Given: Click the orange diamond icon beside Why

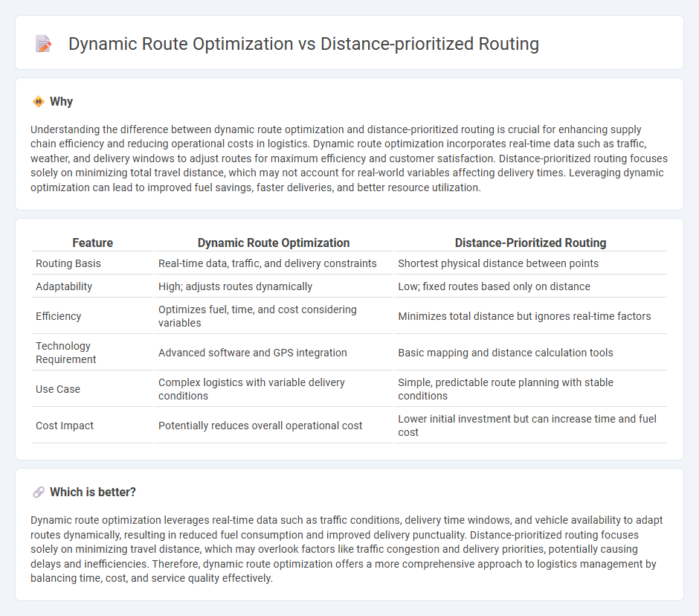Looking at the screenshot, I should 39,102.
